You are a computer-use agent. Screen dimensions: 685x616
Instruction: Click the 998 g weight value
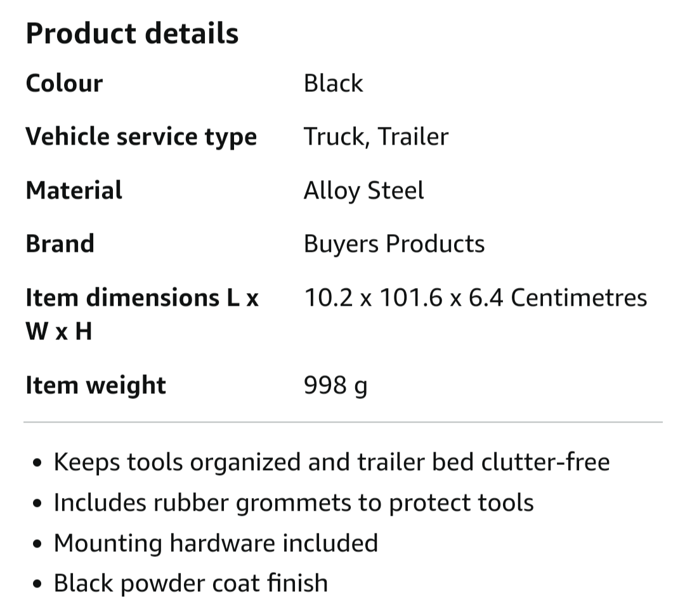coord(336,385)
